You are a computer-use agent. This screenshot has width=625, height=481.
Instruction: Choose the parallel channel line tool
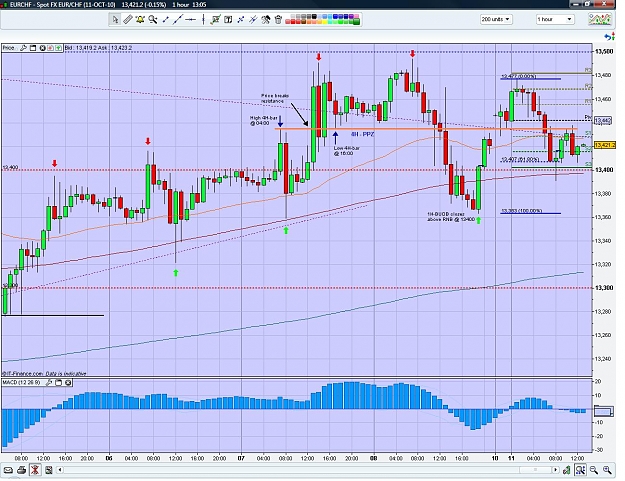[x=253, y=19]
